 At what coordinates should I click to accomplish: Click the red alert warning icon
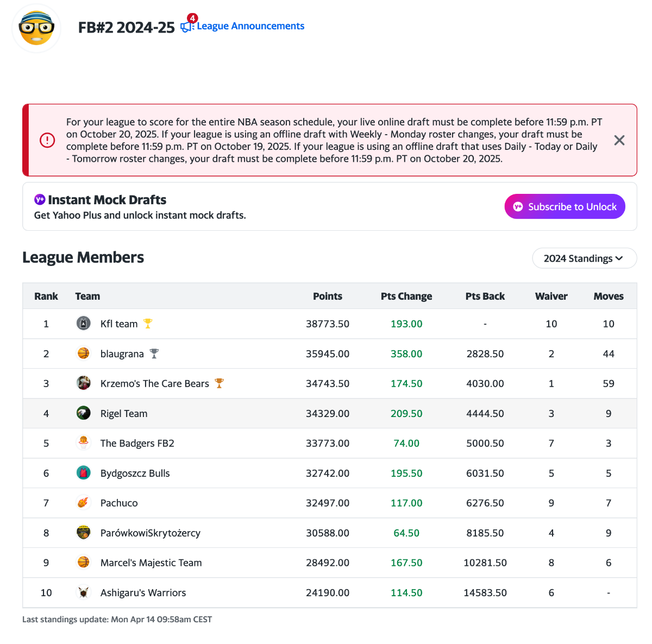[47, 140]
